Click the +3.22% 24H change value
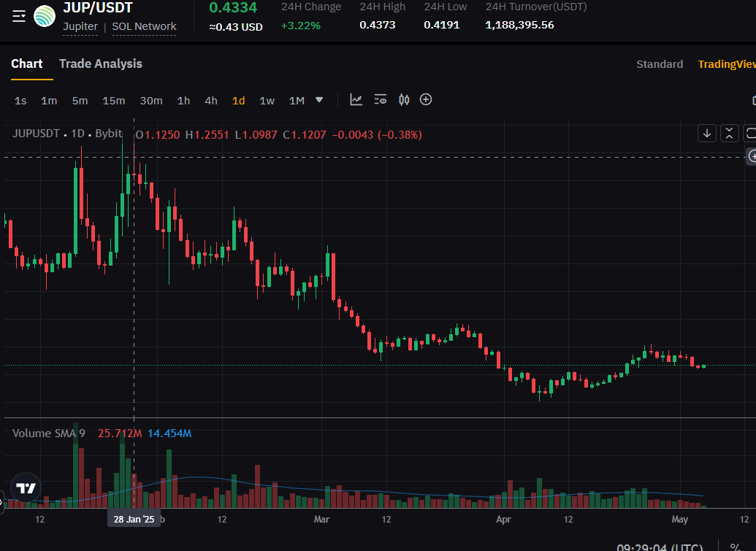756x551 pixels. pos(301,26)
